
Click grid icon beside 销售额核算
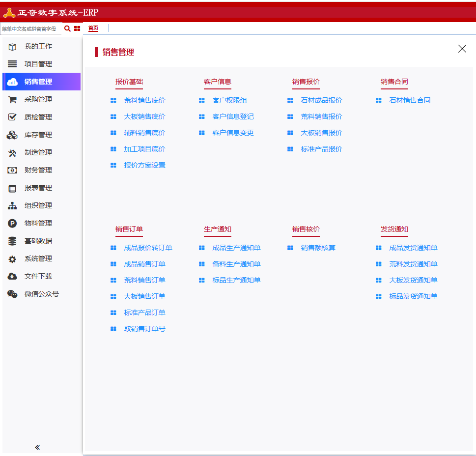[290, 248]
